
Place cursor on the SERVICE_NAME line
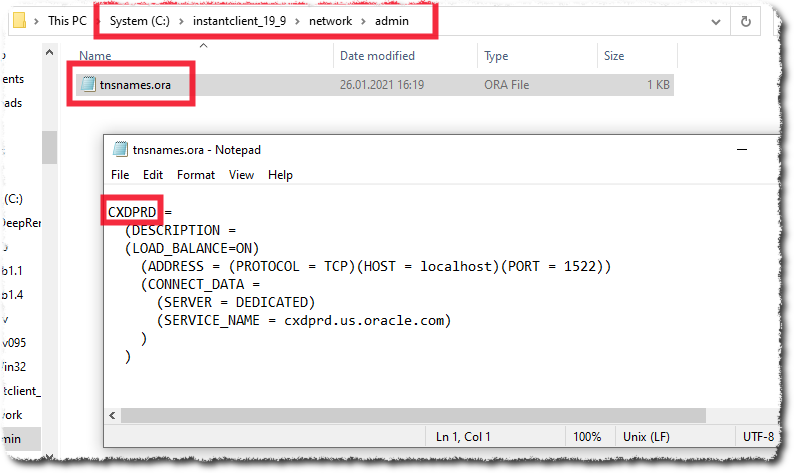tap(300, 320)
